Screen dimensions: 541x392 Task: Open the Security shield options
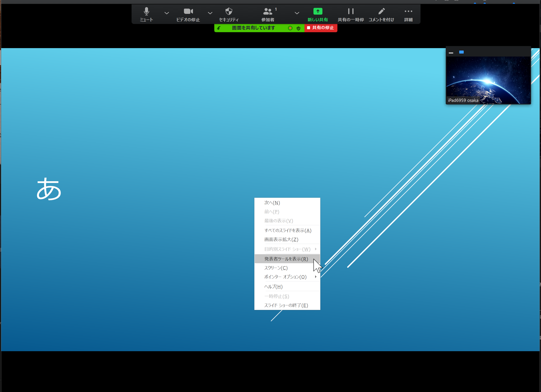[x=229, y=14]
